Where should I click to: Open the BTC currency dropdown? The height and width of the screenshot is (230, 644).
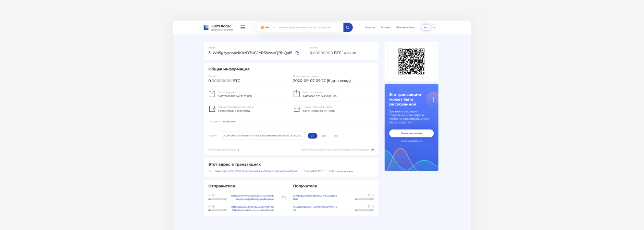coord(268,27)
